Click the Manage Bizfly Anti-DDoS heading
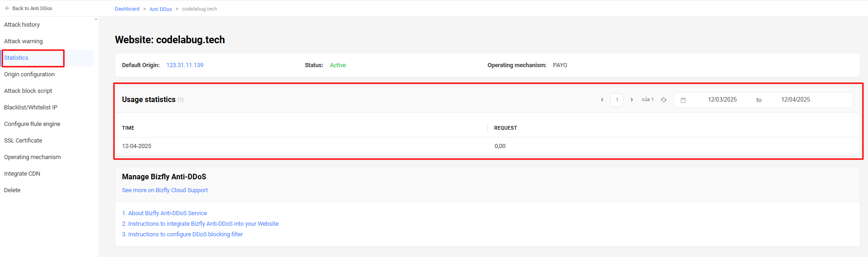The width and height of the screenshot is (868, 257). click(x=164, y=177)
